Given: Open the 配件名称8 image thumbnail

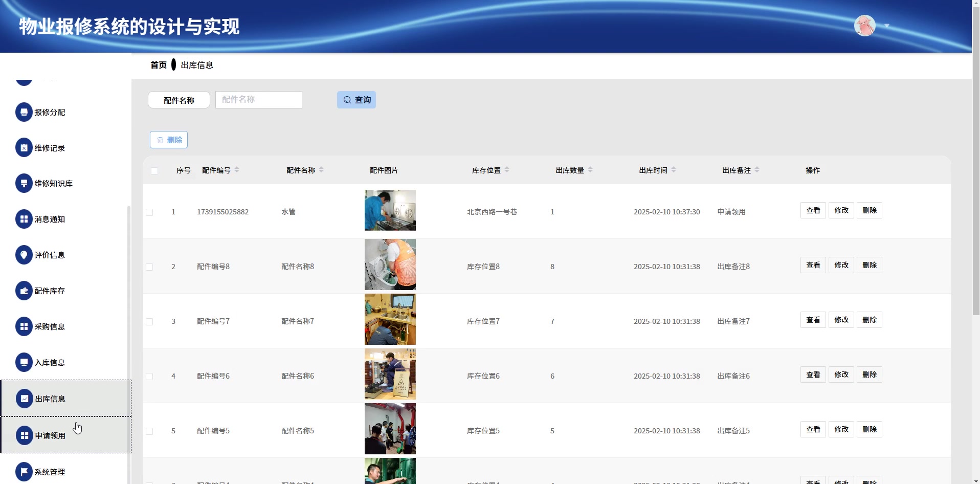Looking at the screenshot, I should click(x=390, y=265).
